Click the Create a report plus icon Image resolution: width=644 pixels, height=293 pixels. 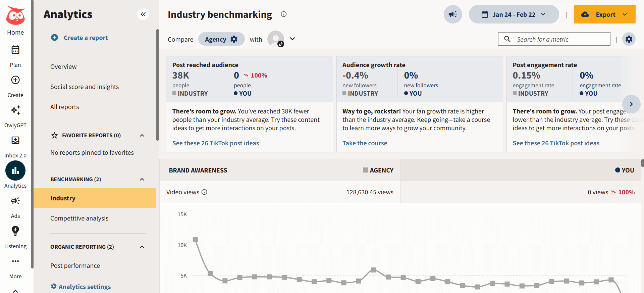[x=54, y=38]
